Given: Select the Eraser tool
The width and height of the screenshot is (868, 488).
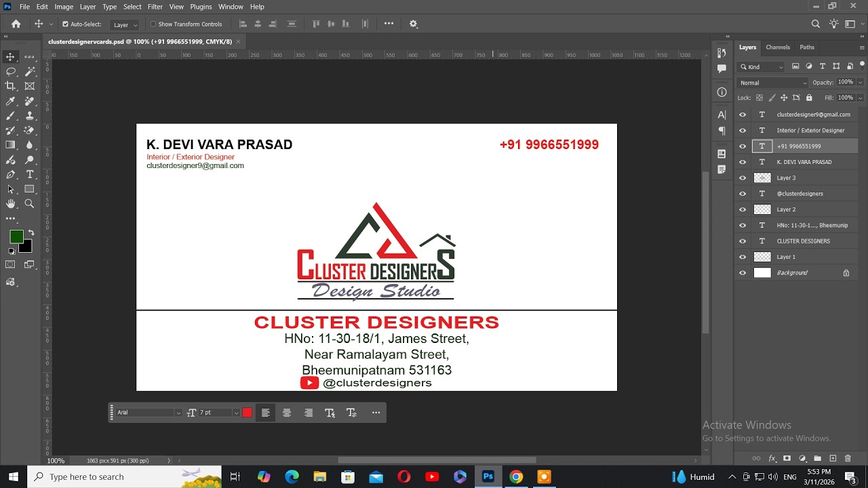Looking at the screenshot, I should pos(30,130).
